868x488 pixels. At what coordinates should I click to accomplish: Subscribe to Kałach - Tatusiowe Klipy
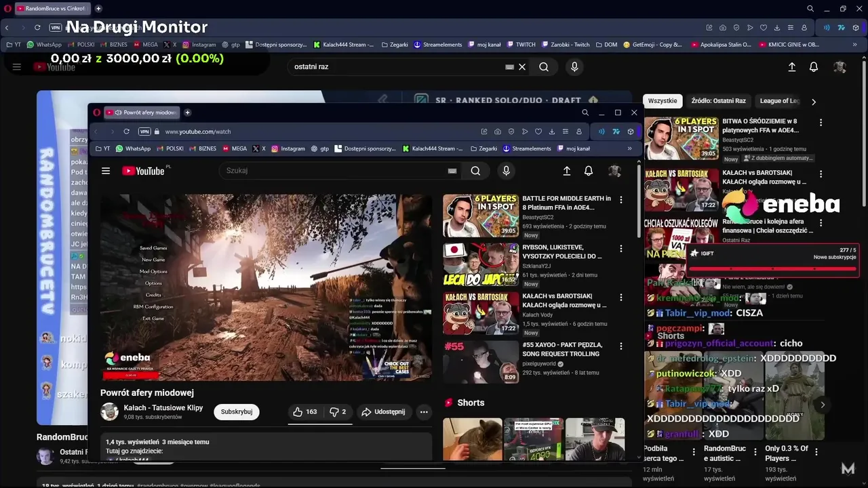(x=237, y=411)
